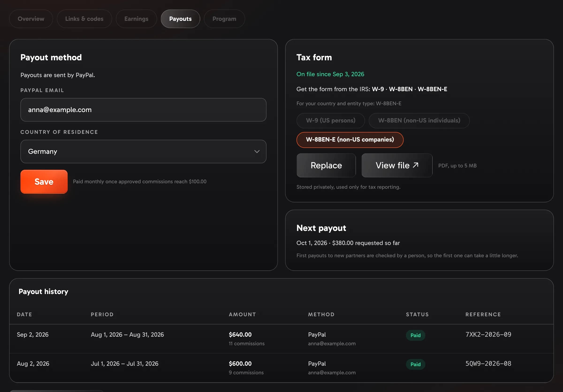Focus the PayPal email input field
The width and height of the screenshot is (563, 392).
[143, 110]
